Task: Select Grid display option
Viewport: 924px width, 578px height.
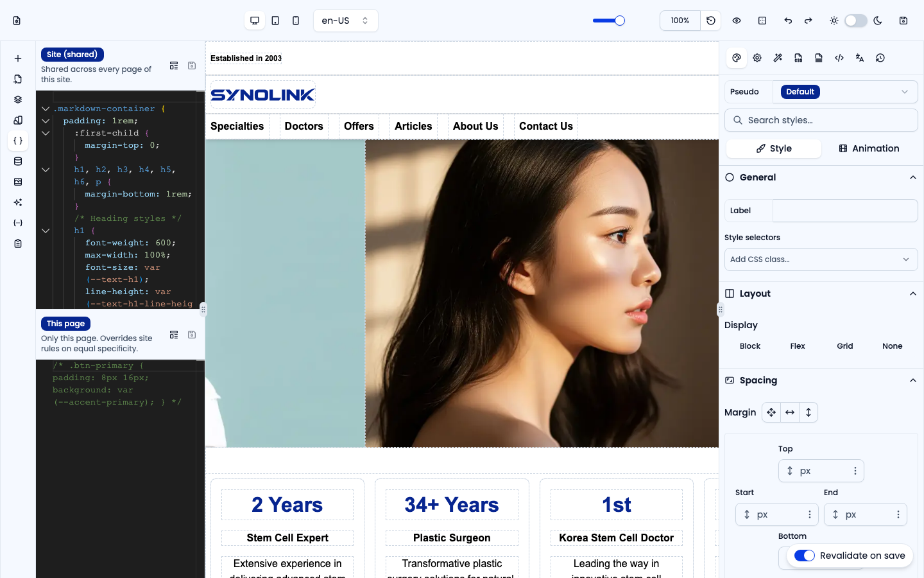Action: click(x=845, y=346)
